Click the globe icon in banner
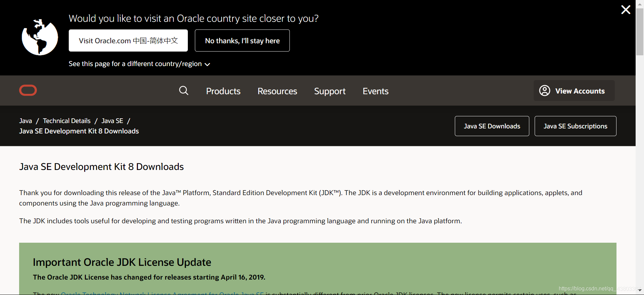This screenshot has width=644, height=295. pos(40,37)
